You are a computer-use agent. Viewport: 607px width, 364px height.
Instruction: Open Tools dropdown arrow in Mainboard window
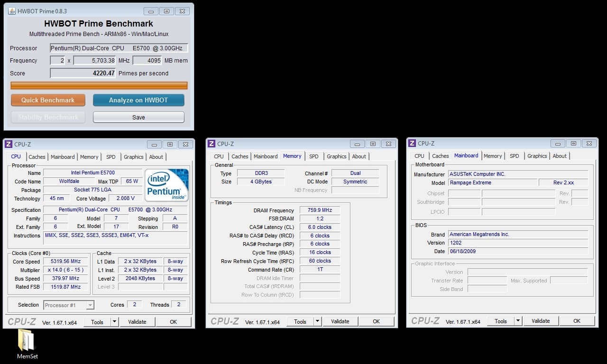pos(518,321)
